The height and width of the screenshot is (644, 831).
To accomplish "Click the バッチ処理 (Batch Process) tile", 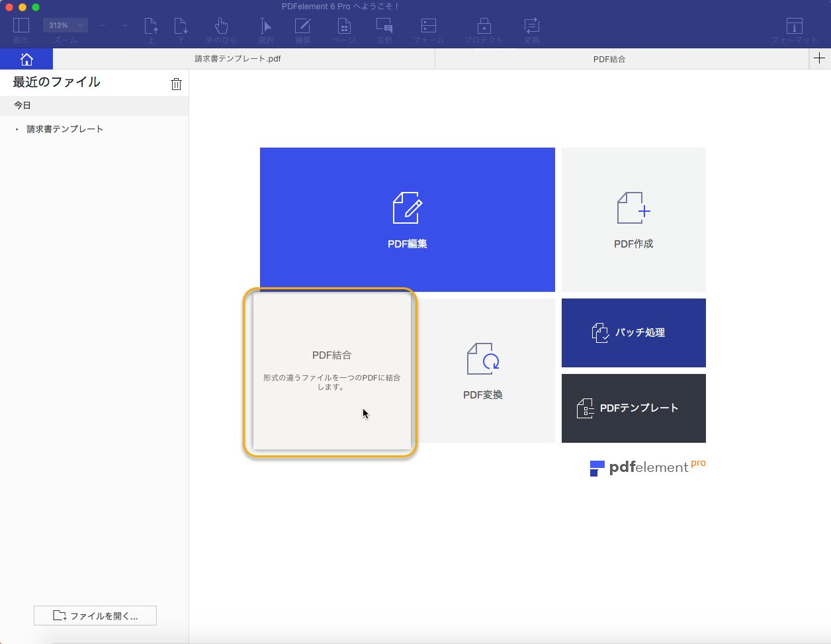I will click(x=633, y=333).
